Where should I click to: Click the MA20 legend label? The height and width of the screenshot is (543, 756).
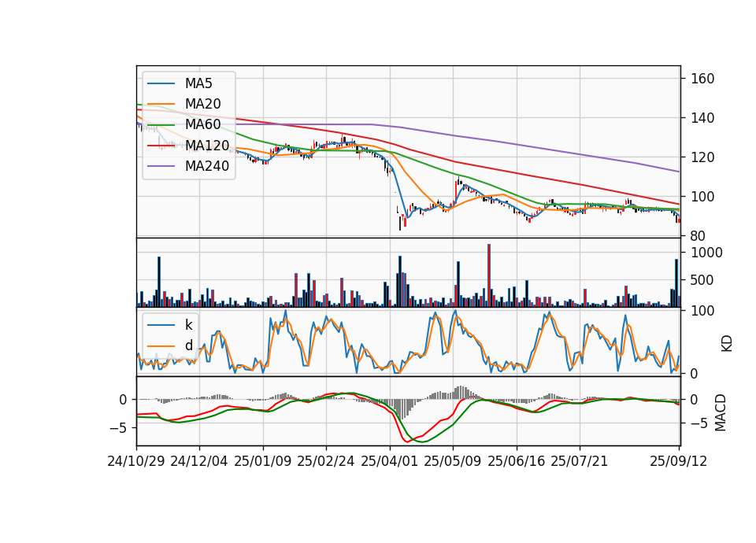pos(203,104)
